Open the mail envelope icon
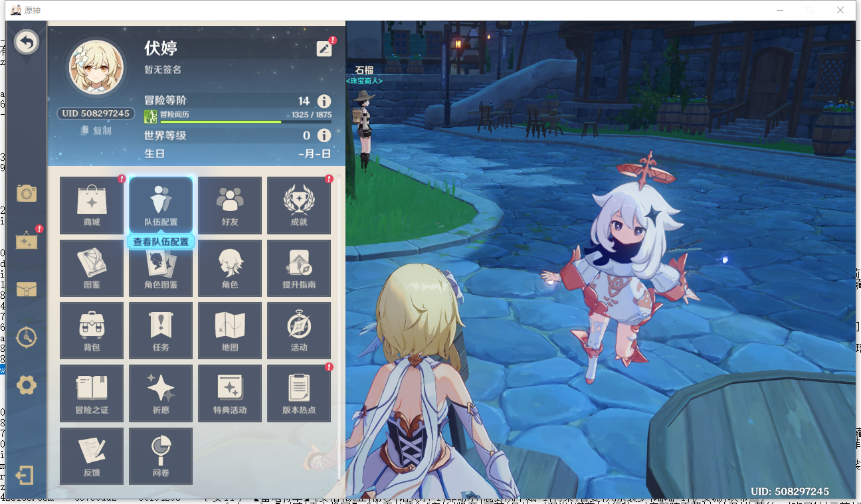Screen dimensions: 861x504 pyautogui.click(x=27, y=290)
